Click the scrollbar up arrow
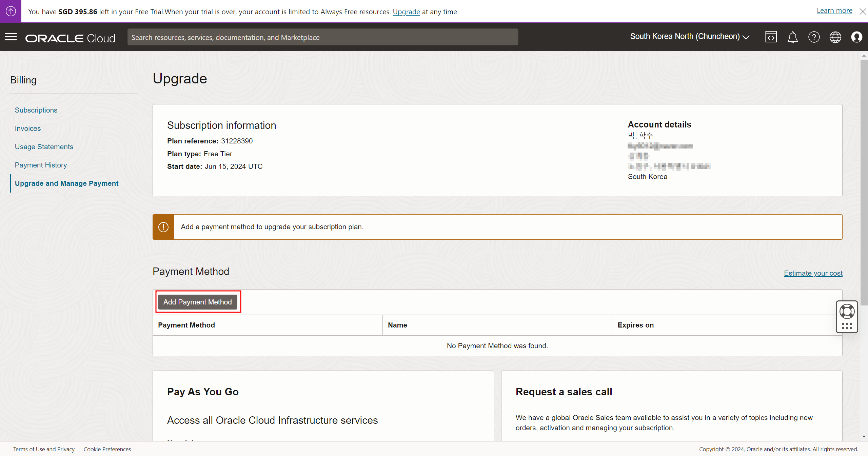The image size is (868, 456). click(864, 55)
